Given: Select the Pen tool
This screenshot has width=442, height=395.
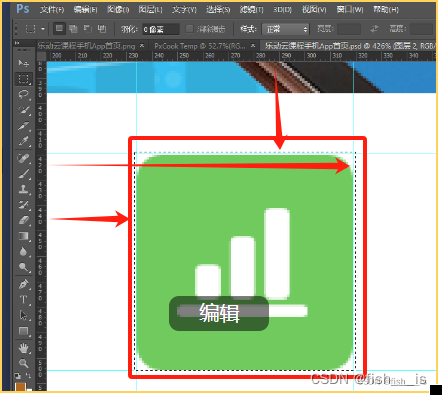Looking at the screenshot, I should 23,284.
